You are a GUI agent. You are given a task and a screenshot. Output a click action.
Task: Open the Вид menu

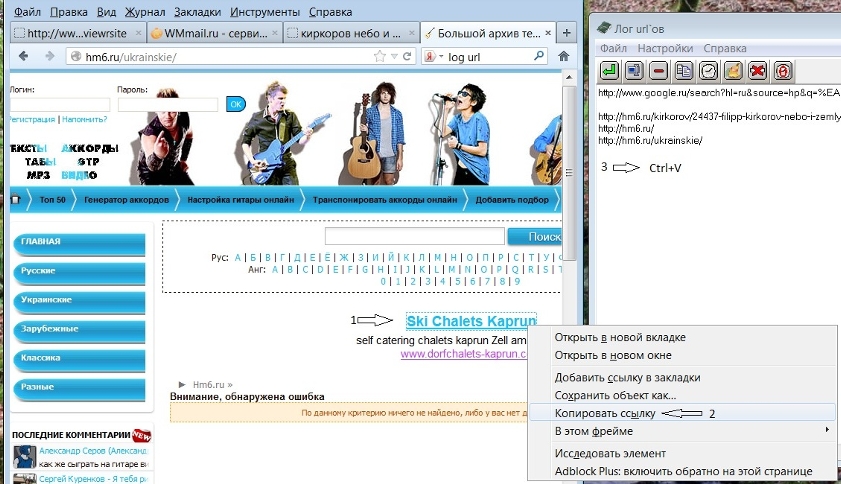pos(106,12)
